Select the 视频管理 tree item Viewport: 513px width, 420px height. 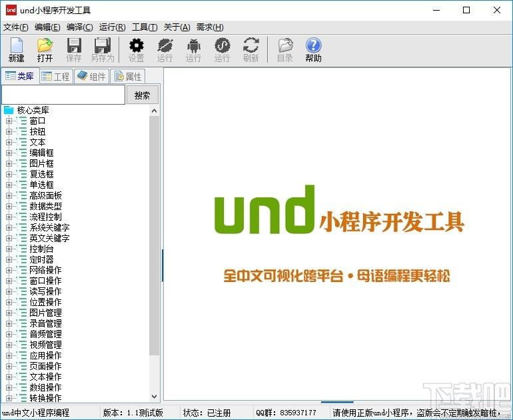(45, 345)
